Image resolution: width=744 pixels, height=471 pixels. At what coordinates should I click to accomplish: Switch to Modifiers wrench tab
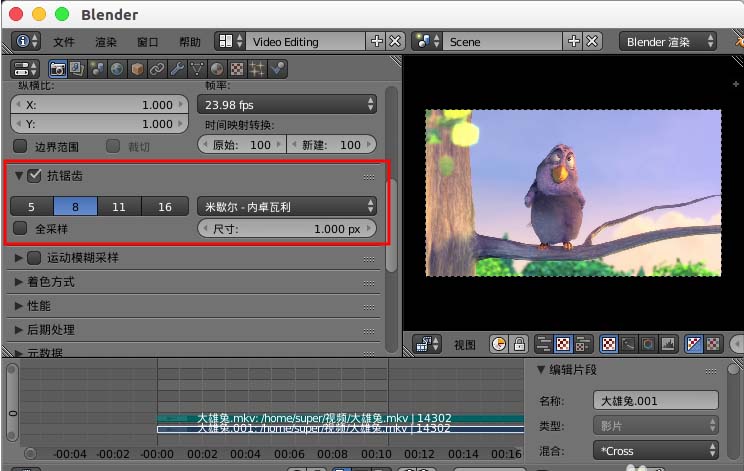[177, 69]
